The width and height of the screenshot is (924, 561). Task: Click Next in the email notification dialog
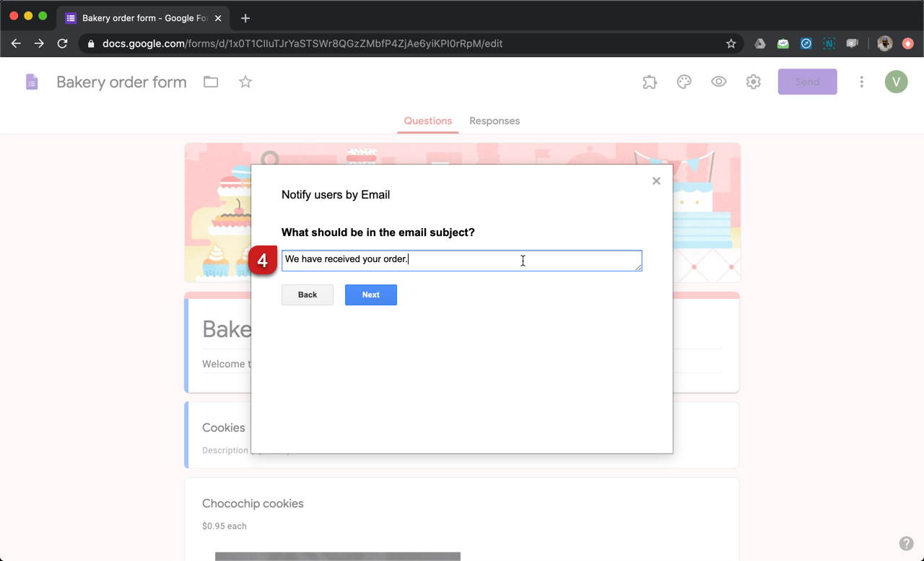370,295
